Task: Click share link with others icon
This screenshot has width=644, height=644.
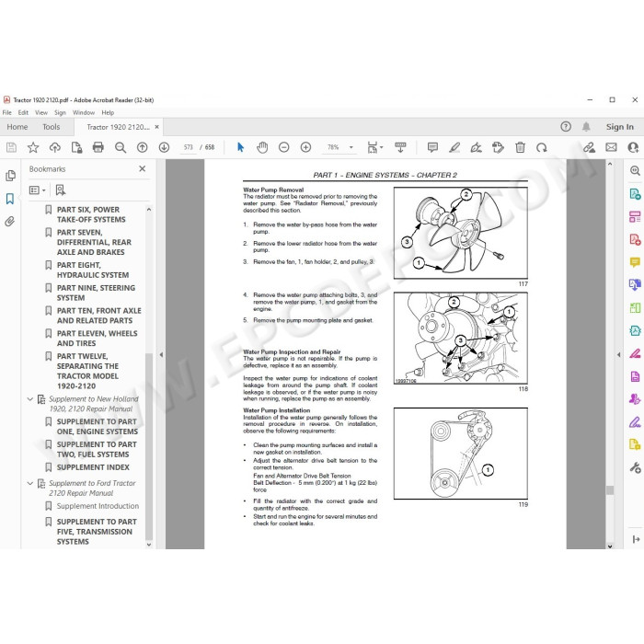Action: (590, 147)
